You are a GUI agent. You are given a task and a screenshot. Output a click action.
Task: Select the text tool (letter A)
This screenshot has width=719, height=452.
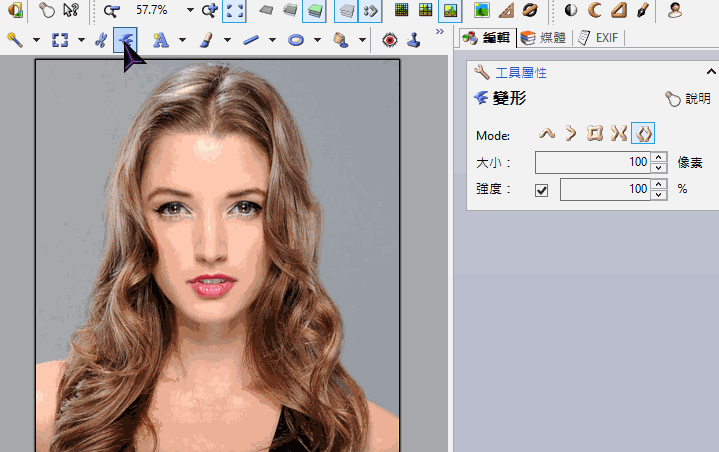point(160,41)
